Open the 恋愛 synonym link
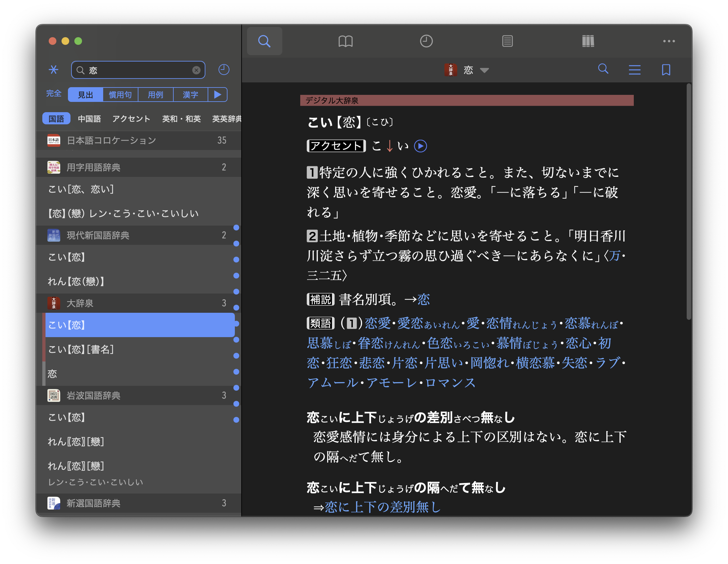 point(377,323)
